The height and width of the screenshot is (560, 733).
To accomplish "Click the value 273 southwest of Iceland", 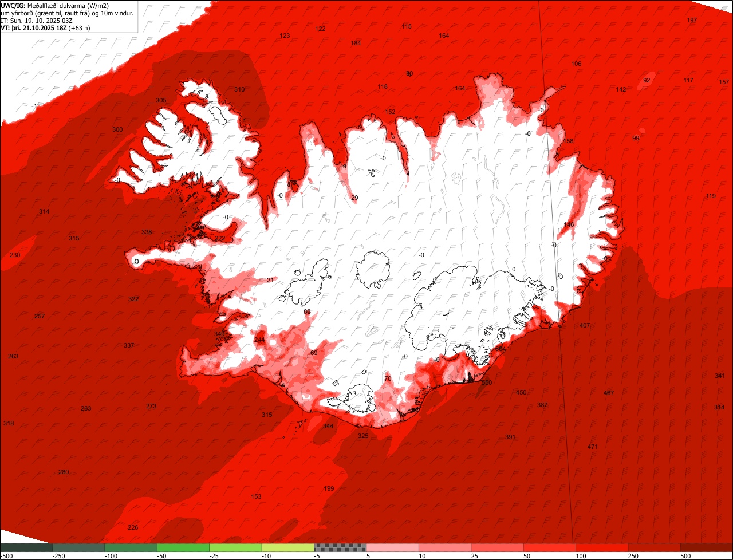I will 151,406.
